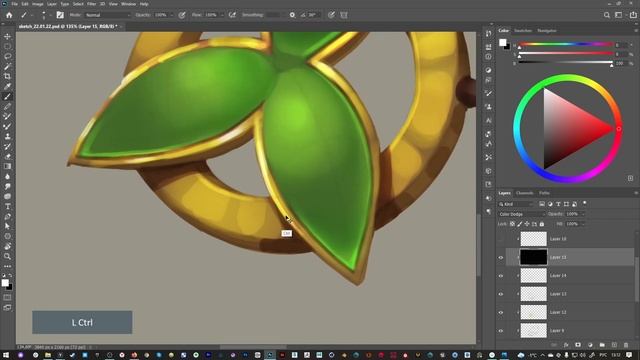The width and height of the screenshot is (640, 360).
Task: Hide Layer 12 using its eye icon
Action: [x=501, y=313]
